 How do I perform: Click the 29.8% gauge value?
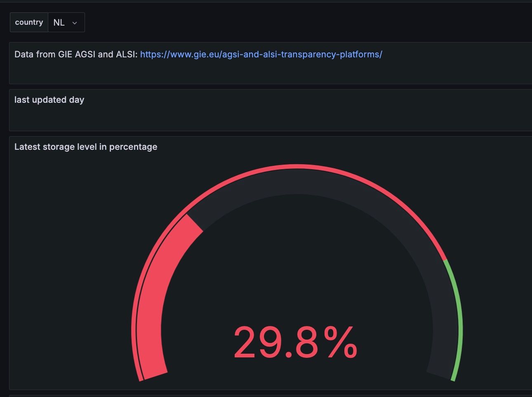295,342
